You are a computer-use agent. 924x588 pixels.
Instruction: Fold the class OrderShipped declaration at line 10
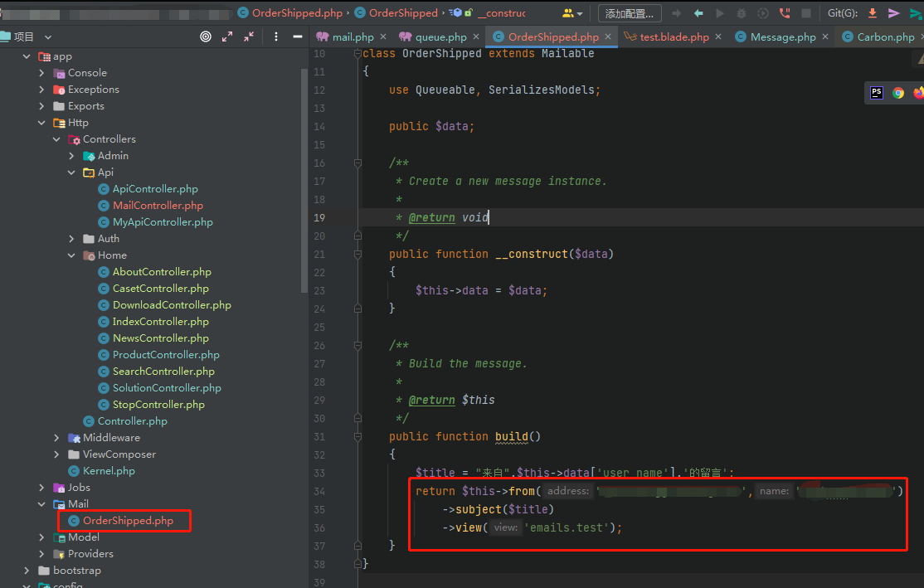[x=357, y=54]
